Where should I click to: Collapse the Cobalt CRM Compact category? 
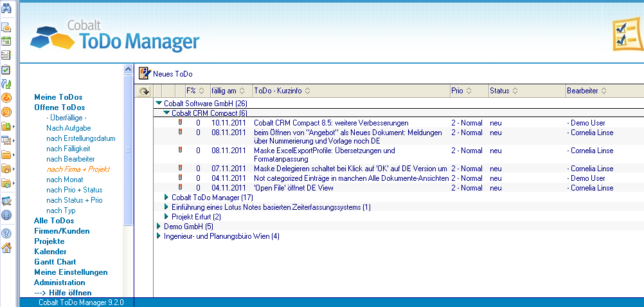point(166,113)
